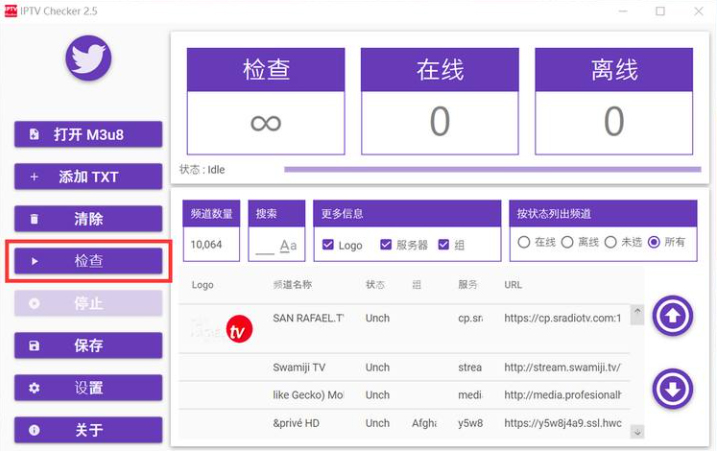Screen dimensions: 717x452
Task: Toggle the 服务器 checkbox
Action: point(386,245)
